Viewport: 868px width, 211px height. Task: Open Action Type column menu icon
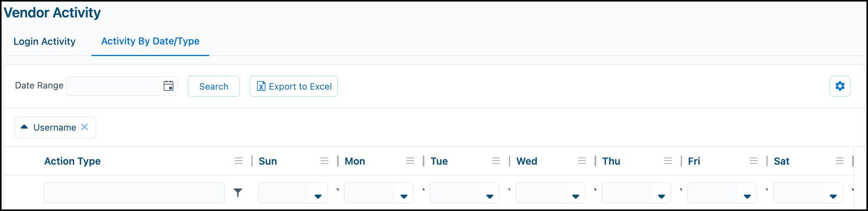pyautogui.click(x=239, y=161)
